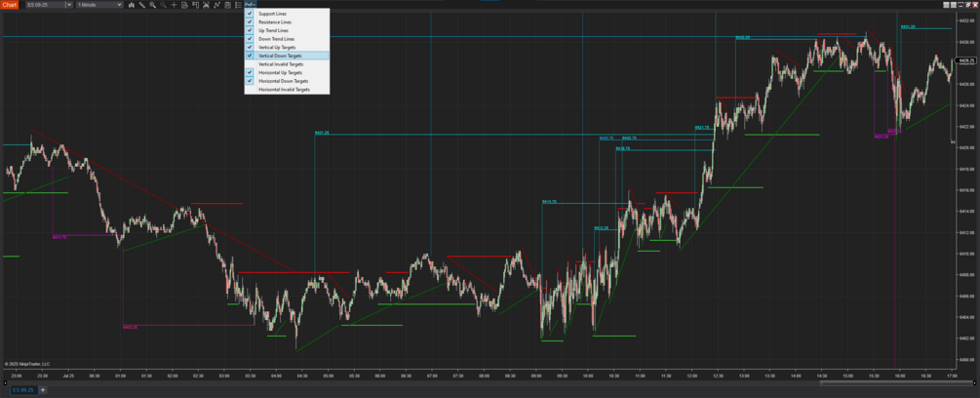
Task: Click the 16:00 time axis label
Action: pyautogui.click(x=899, y=376)
